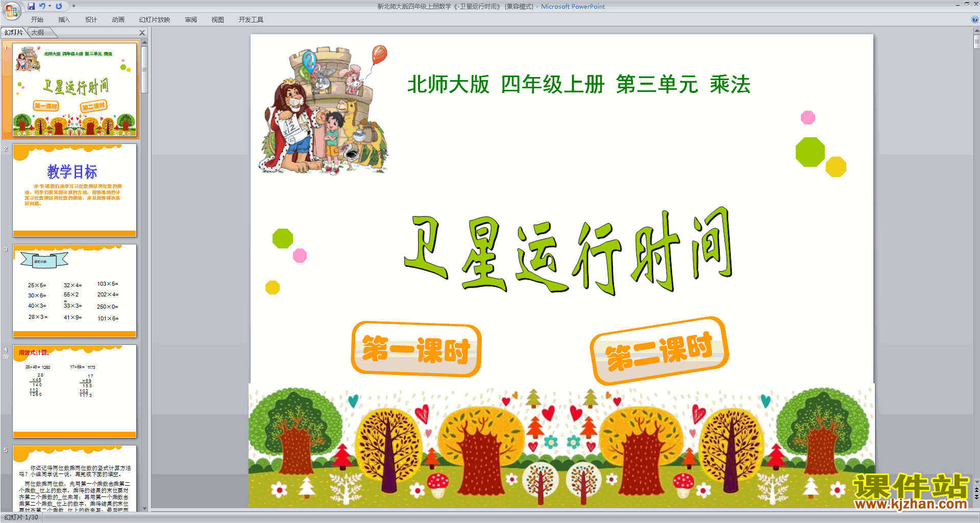Screen dimensions: 980x523
Task: Open the 开始 ribbon tab
Action: 37,20
